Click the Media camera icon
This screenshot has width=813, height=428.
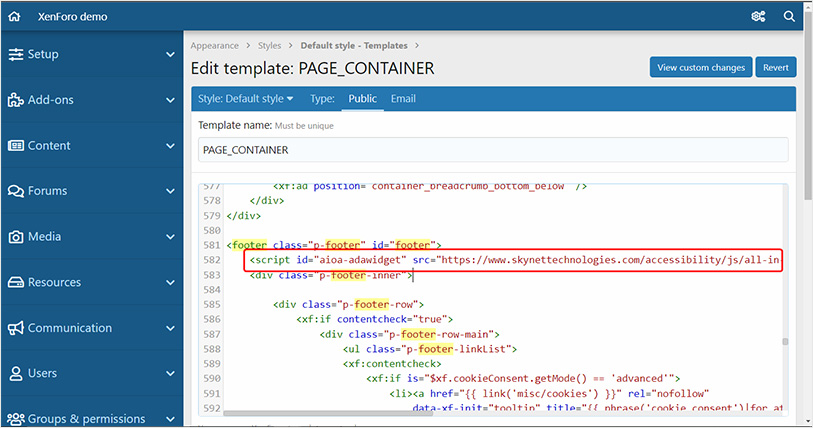click(16, 237)
